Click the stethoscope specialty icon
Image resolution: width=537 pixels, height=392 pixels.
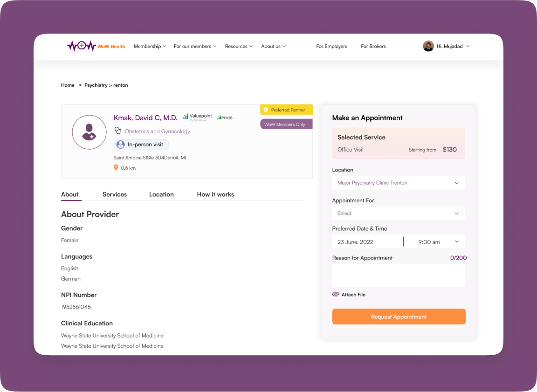point(118,131)
